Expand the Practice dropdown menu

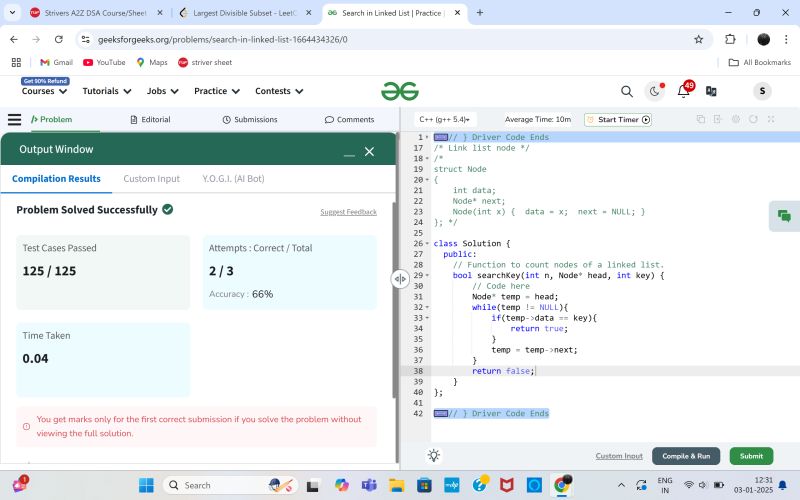216,91
